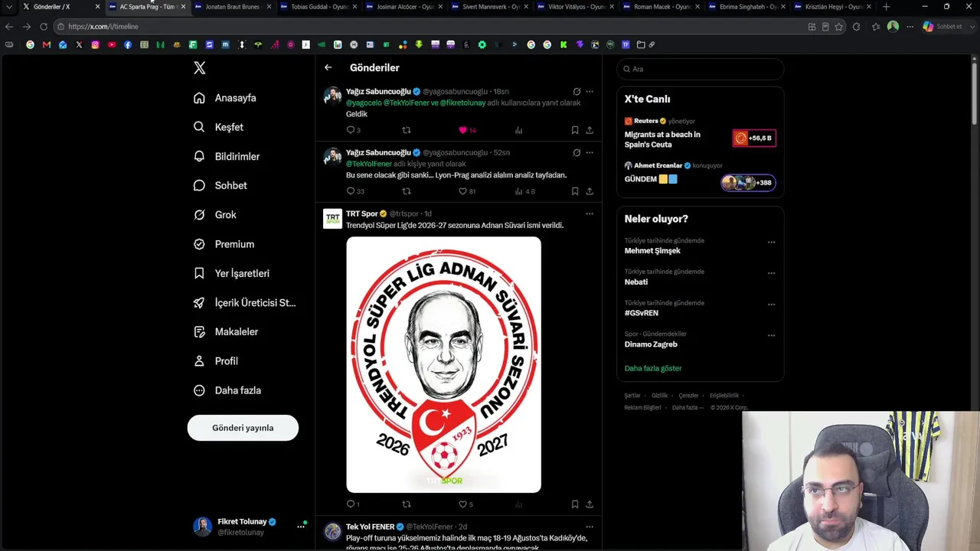Open the YouTube bookmark in the bookmarks bar
Viewport: 980px width, 551px height.
pos(111,44)
